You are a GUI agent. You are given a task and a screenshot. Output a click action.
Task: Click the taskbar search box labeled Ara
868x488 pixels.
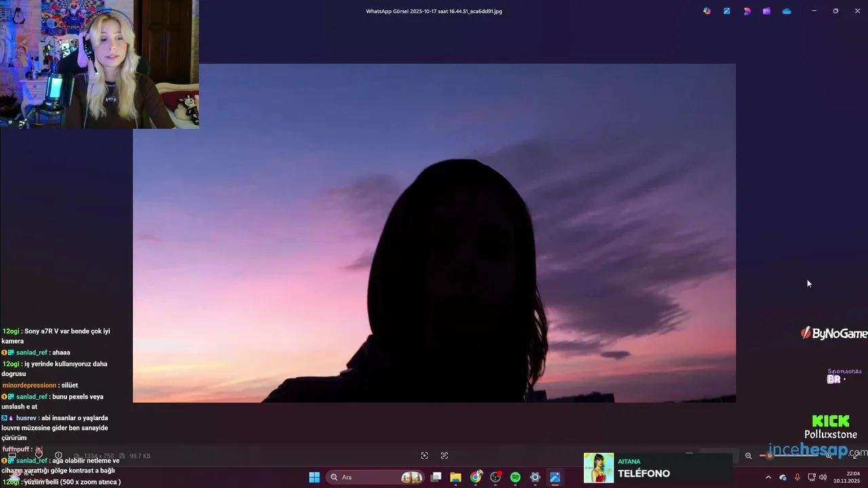[x=376, y=477]
